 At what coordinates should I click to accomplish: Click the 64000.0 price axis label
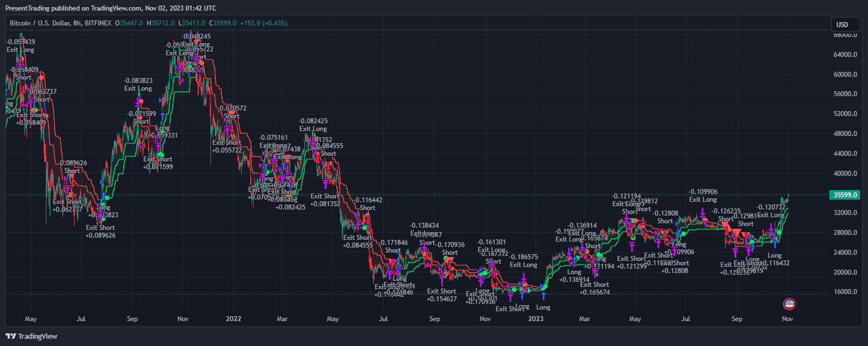845,55
